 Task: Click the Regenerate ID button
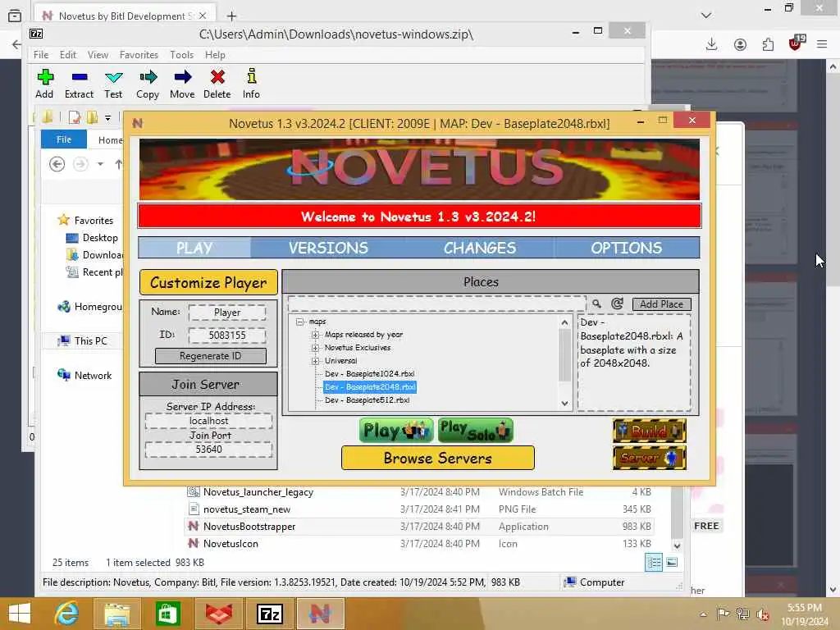pos(211,356)
